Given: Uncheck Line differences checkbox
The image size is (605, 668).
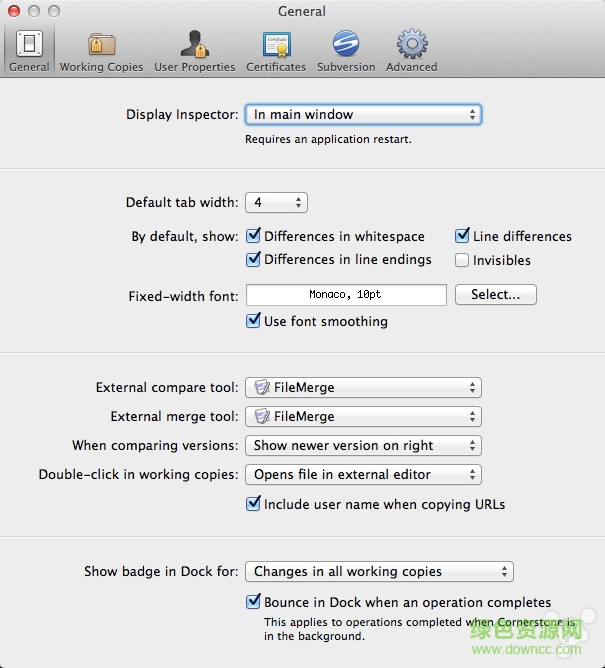Looking at the screenshot, I should click(x=462, y=236).
